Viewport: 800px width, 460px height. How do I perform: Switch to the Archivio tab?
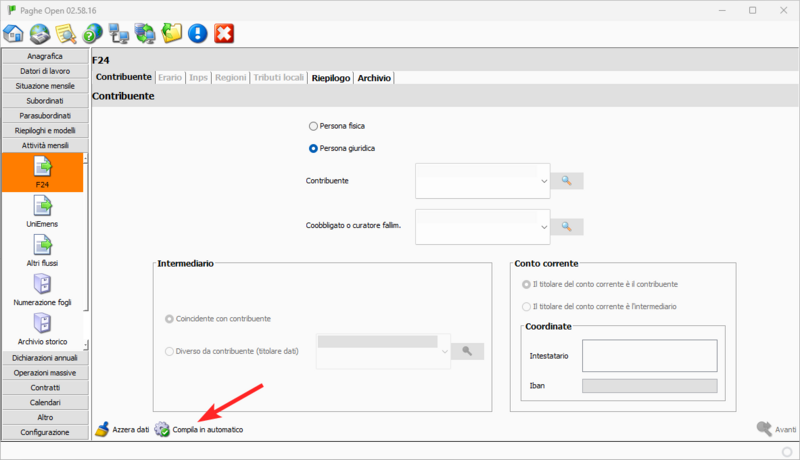[x=375, y=77]
